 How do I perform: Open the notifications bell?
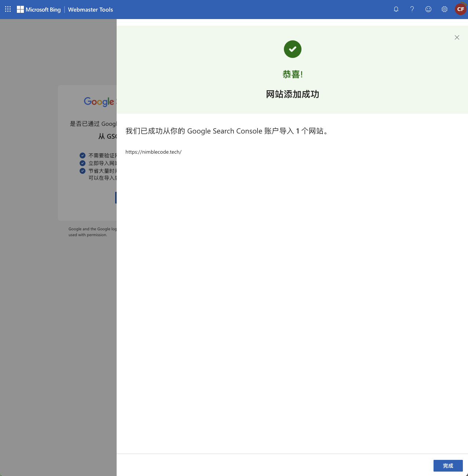(x=396, y=9)
